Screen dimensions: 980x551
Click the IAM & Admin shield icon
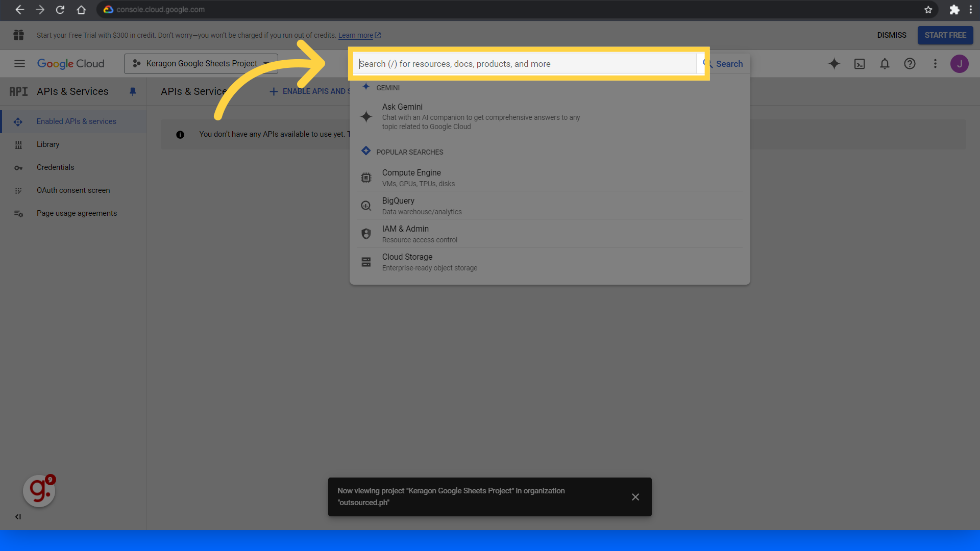pyautogui.click(x=366, y=234)
